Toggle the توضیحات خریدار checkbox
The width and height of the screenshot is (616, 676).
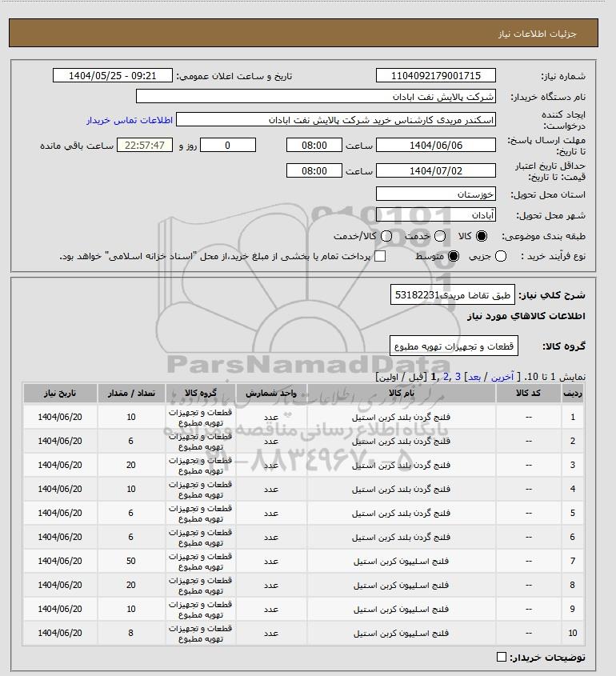pos(502,657)
